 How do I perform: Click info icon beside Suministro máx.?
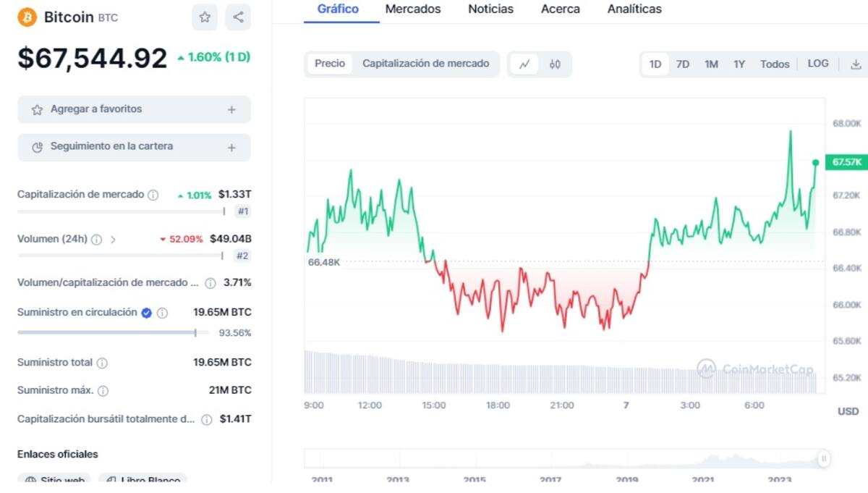point(103,391)
